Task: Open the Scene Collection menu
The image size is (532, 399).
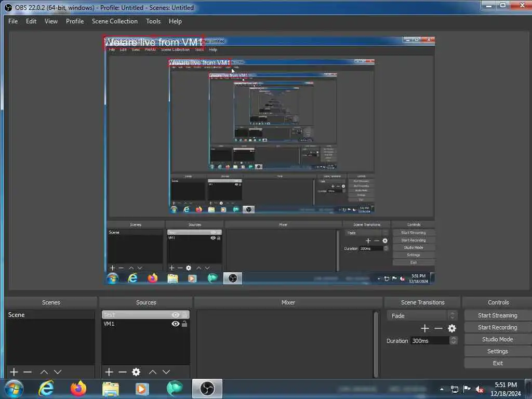Action: click(115, 21)
